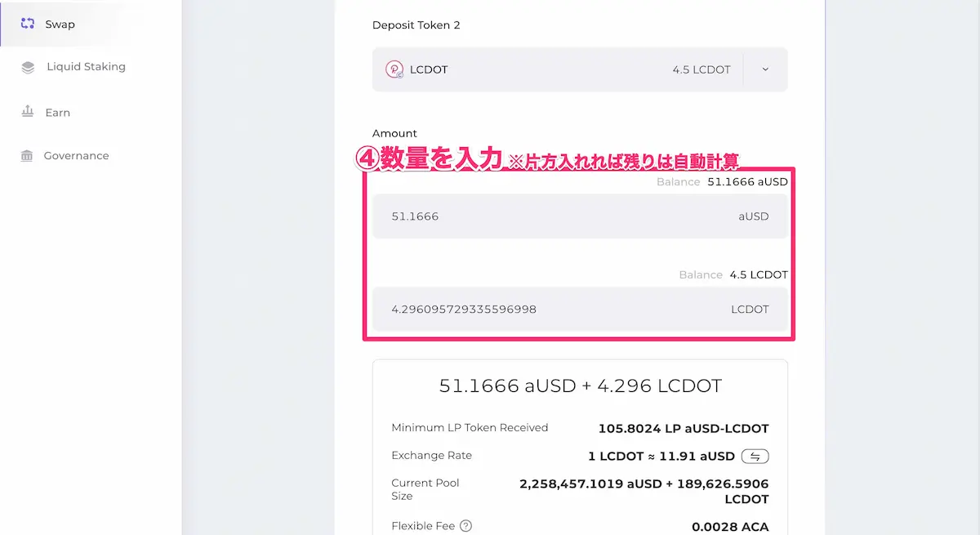Click the 'Flexible Fee' label
Image resolution: width=980 pixels, height=535 pixels.
coord(423,526)
